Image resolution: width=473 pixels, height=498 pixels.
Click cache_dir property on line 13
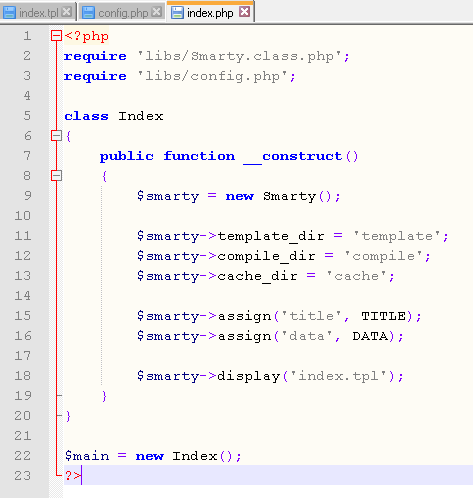257,276
